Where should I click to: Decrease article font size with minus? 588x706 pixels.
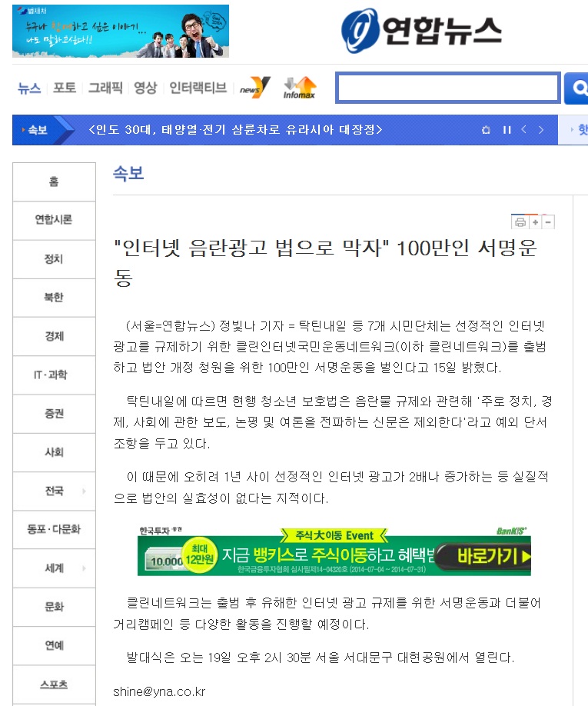(548, 222)
